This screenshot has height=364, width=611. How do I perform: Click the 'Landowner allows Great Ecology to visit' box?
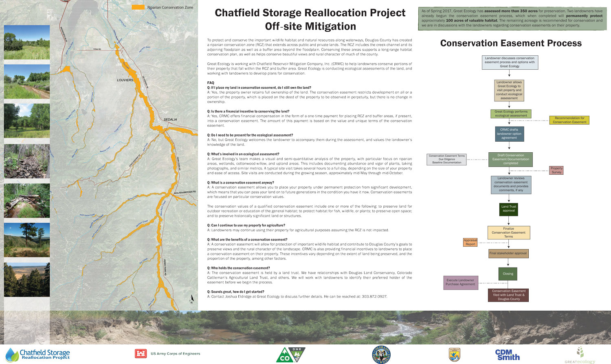509,90
